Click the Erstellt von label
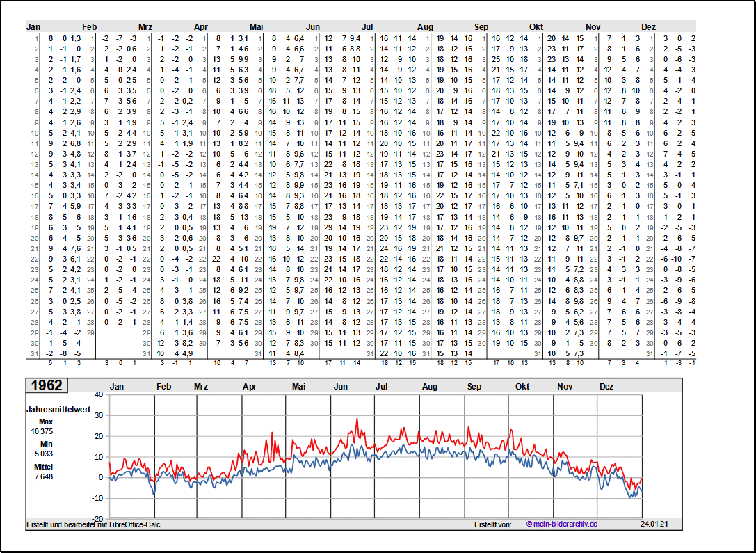 point(492,524)
